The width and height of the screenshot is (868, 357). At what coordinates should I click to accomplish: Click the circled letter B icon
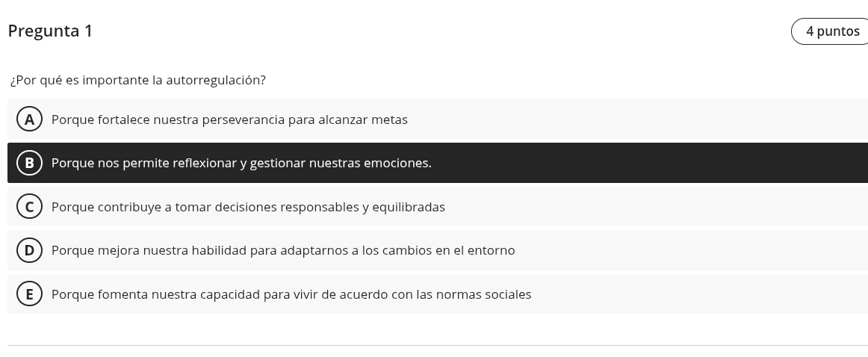point(29,163)
